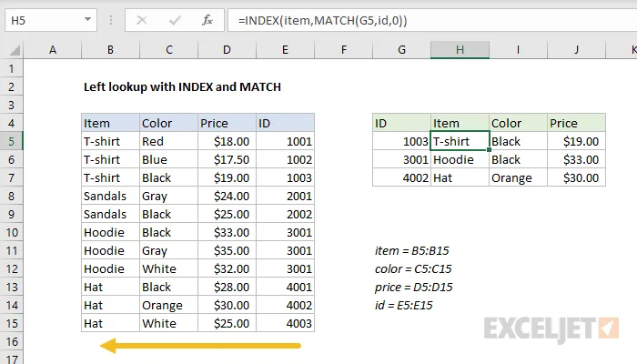The width and height of the screenshot is (637, 364).
Task: Select the active cell H5 T-shirt
Action: (x=460, y=141)
